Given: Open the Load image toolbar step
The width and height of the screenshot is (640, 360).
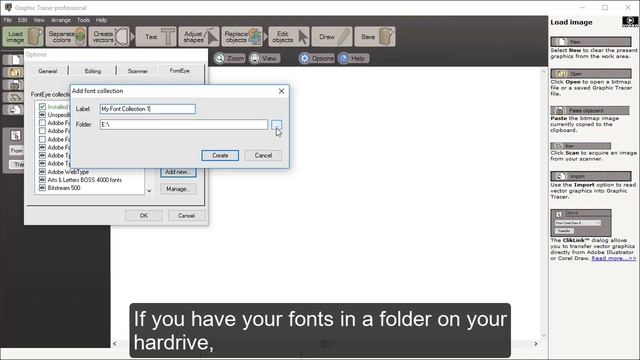Looking at the screenshot, I should click(x=23, y=37).
